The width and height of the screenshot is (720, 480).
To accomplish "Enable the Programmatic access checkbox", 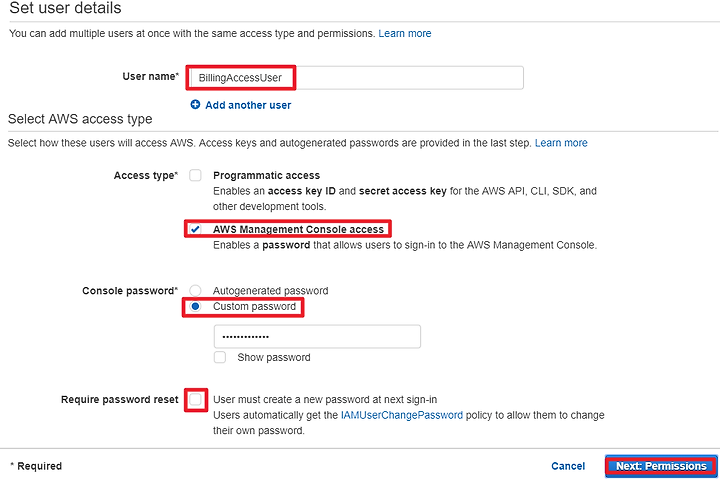I will [x=196, y=175].
